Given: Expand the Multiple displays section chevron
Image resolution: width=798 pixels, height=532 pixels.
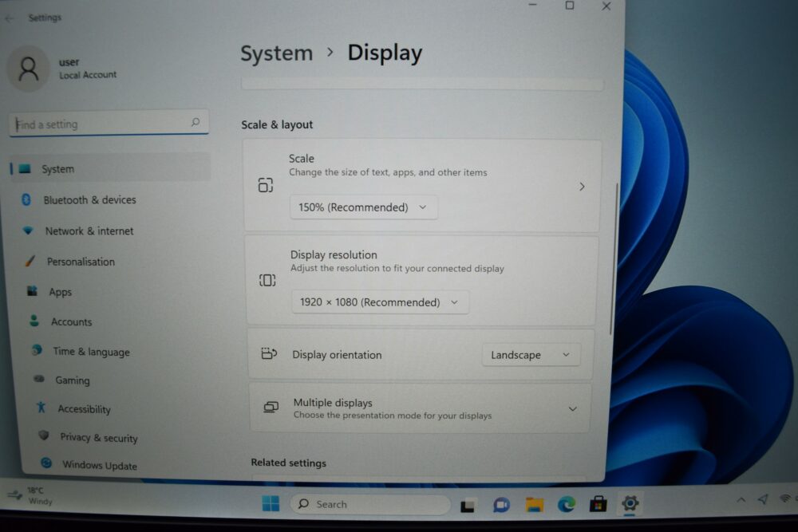Looking at the screenshot, I should click(x=572, y=409).
